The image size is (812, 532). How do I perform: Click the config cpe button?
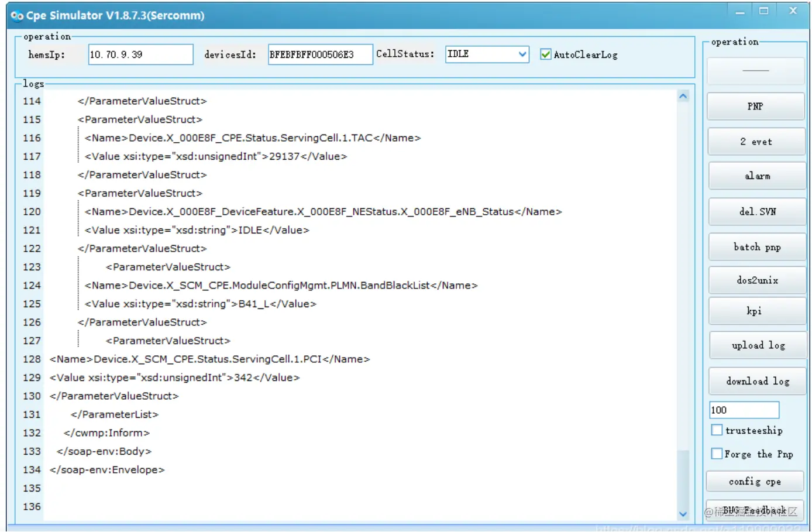(755, 481)
